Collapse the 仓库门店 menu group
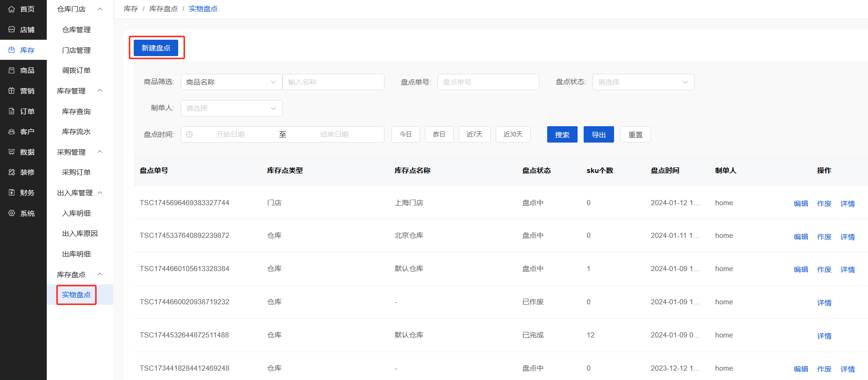Image resolution: width=868 pixels, height=380 pixels. pos(100,9)
